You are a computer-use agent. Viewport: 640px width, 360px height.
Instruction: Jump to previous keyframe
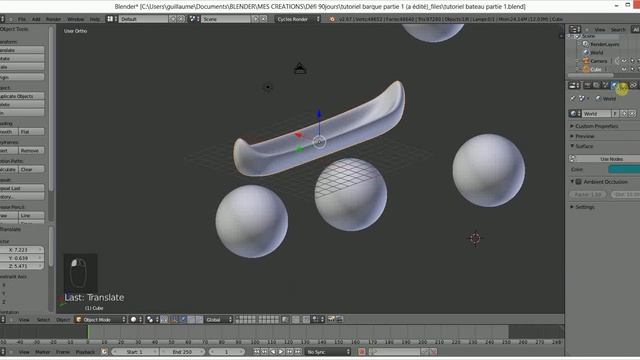[x=264, y=351]
